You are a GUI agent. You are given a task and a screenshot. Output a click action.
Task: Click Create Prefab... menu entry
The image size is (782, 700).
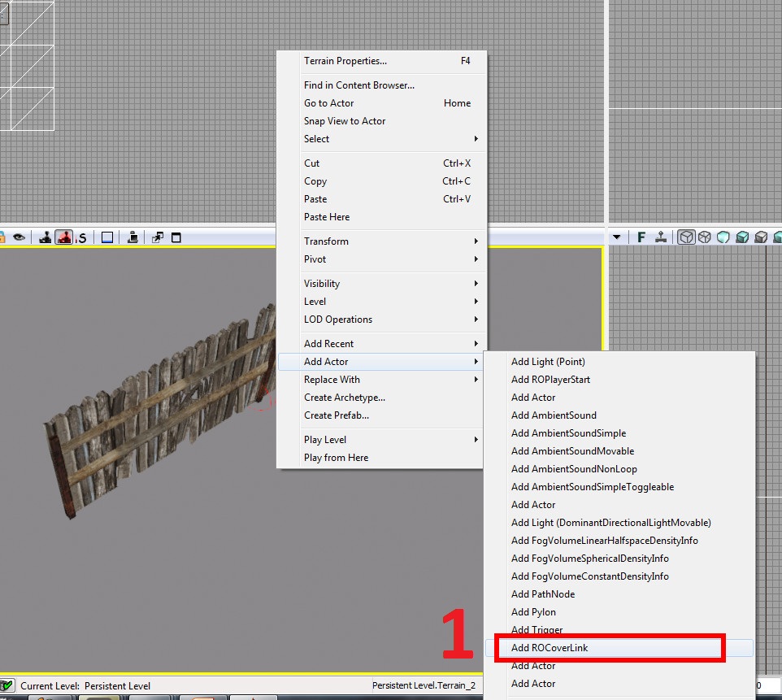[337, 415]
